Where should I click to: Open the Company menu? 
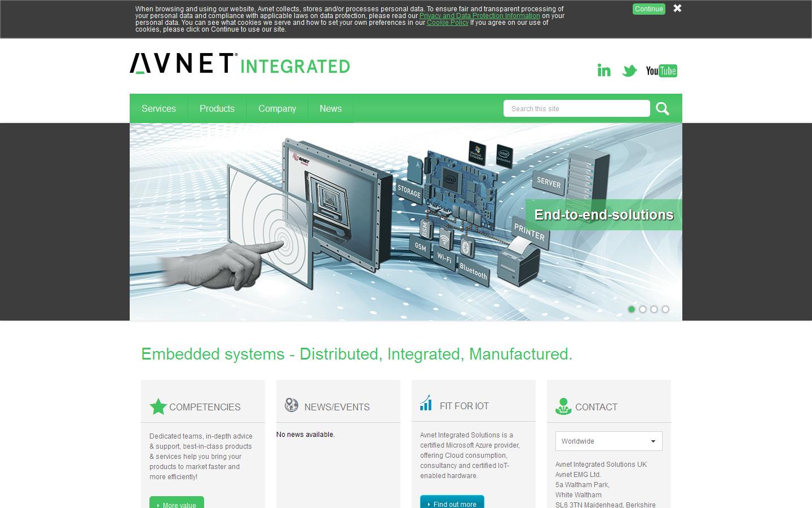coord(277,108)
